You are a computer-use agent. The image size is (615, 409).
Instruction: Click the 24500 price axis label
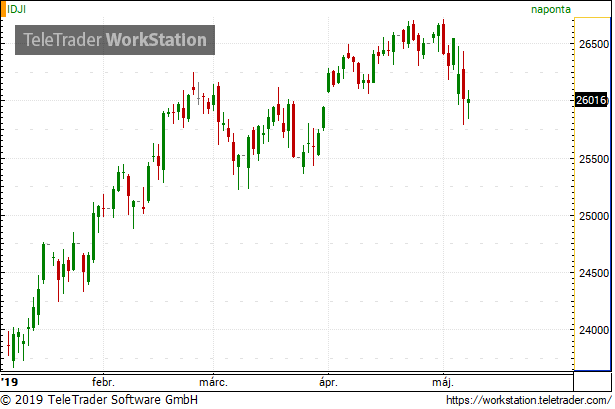pos(594,273)
